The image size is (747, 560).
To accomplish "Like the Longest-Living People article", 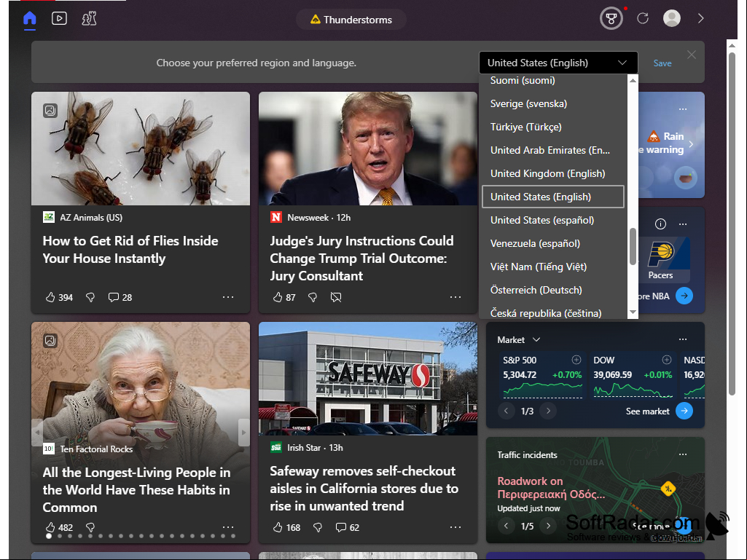I will point(50,527).
